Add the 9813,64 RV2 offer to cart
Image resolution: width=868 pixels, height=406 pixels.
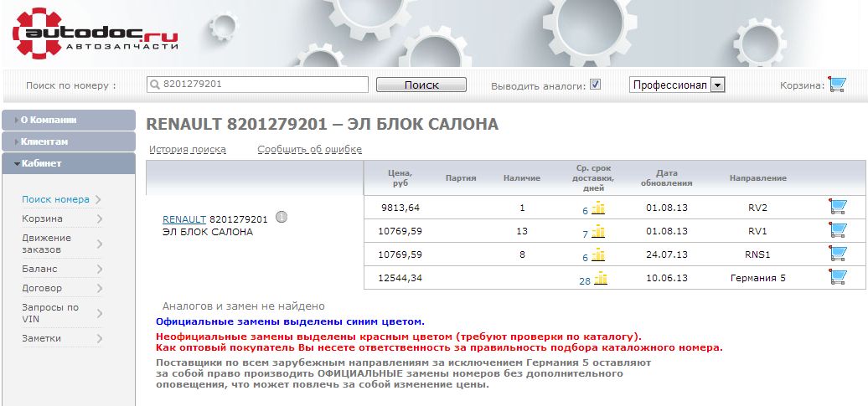836,207
